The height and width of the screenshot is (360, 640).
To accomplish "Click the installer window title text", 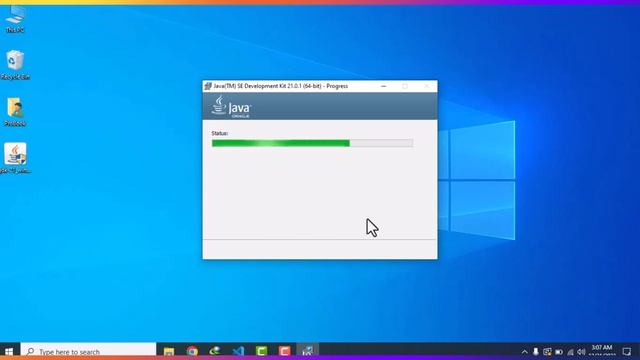I will point(281,86).
